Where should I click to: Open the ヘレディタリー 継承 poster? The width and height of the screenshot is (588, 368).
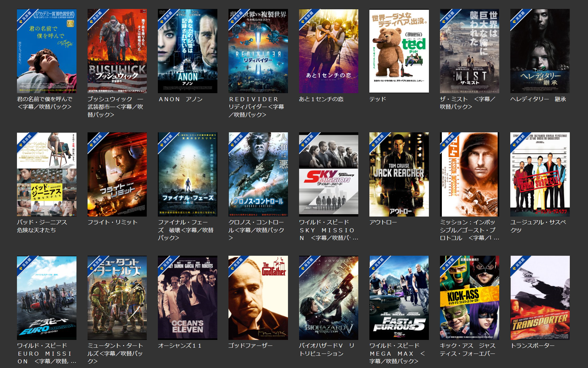540,51
